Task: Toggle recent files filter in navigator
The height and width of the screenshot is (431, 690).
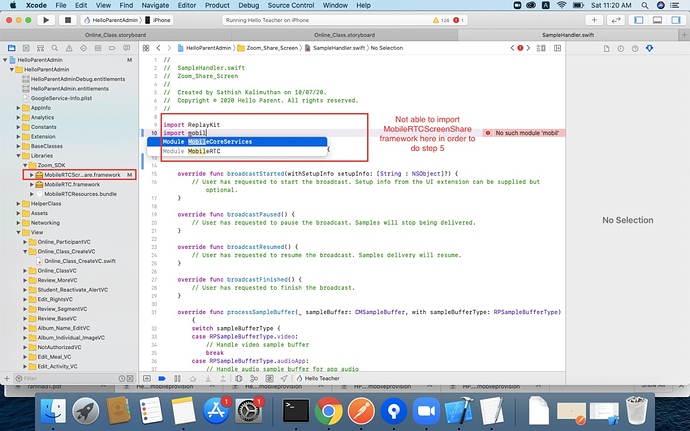Action: pyautogui.click(x=122, y=379)
